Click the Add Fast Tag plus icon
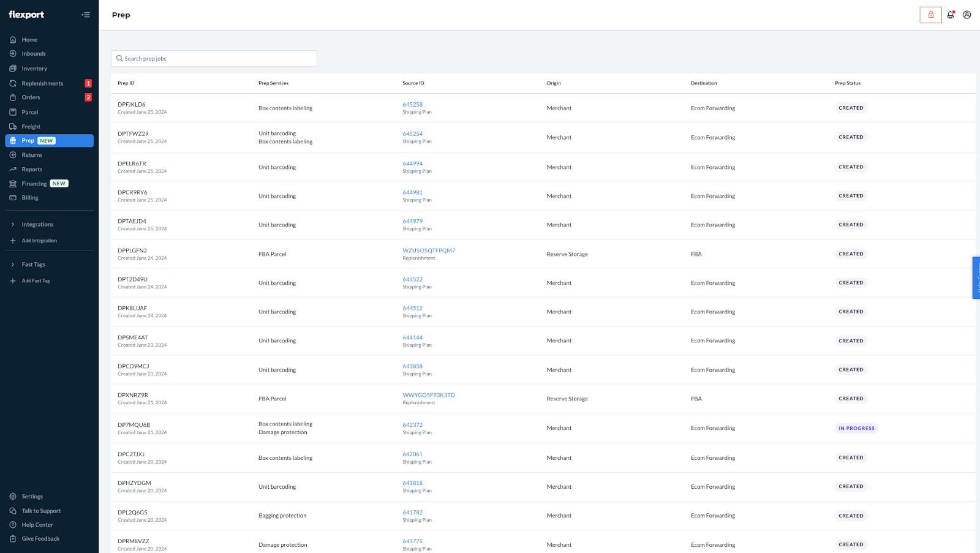 13,280
